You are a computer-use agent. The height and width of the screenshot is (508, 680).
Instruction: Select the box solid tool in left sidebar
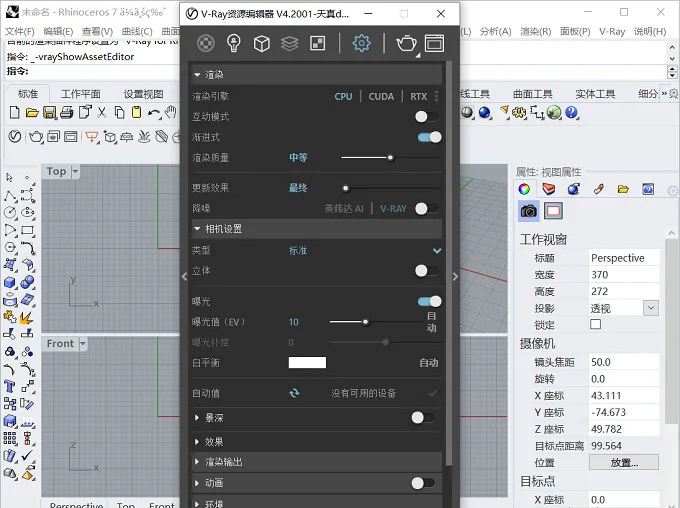[x=10, y=282]
